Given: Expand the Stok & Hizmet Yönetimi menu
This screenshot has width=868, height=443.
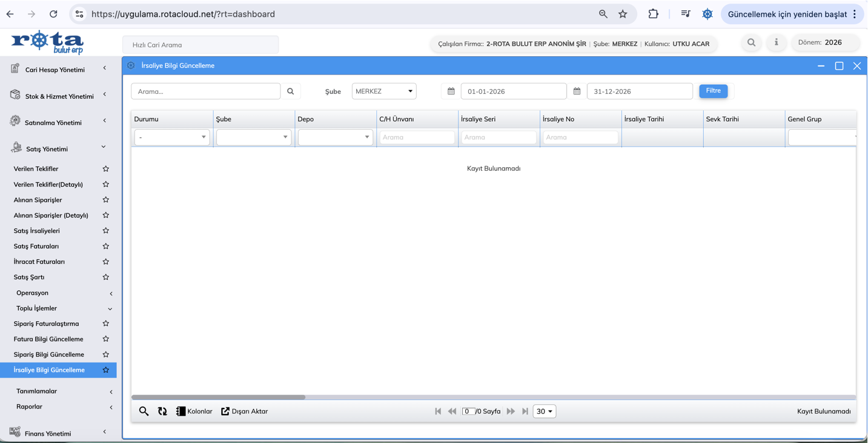Looking at the screenshot, I should [59, 96].
